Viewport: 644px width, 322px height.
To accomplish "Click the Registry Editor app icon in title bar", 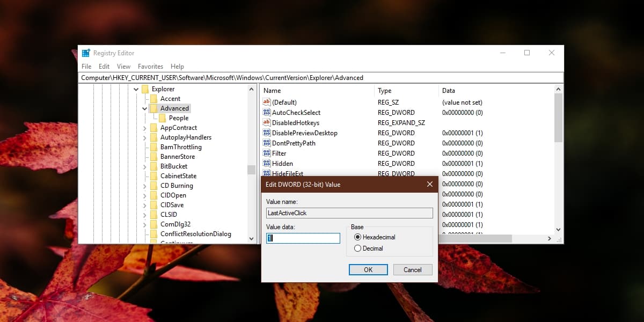I will (86, 53).
